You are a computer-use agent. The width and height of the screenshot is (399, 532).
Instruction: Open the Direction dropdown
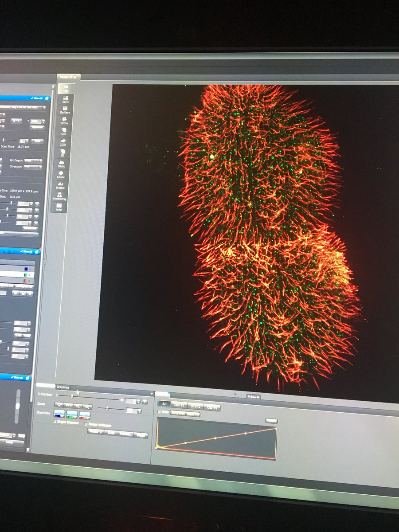click(x=33, y=167)
